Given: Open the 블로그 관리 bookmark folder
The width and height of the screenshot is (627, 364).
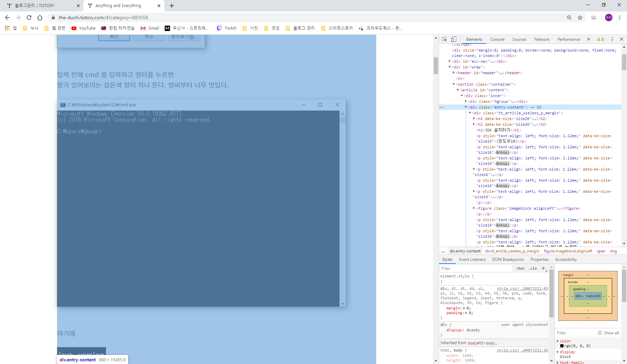Looking at the screenshot, I should pos(300,28).
